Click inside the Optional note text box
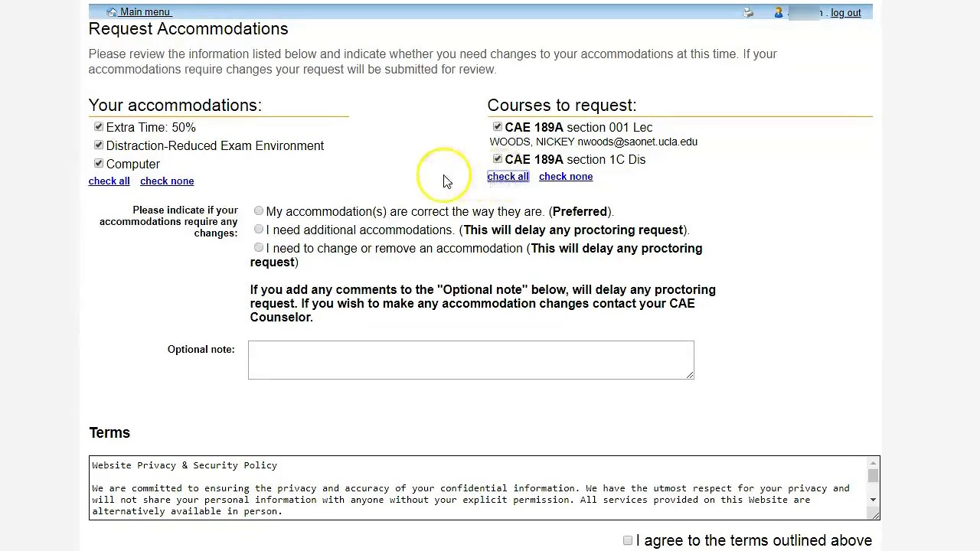The image size is (980, 551). point(471,360)
